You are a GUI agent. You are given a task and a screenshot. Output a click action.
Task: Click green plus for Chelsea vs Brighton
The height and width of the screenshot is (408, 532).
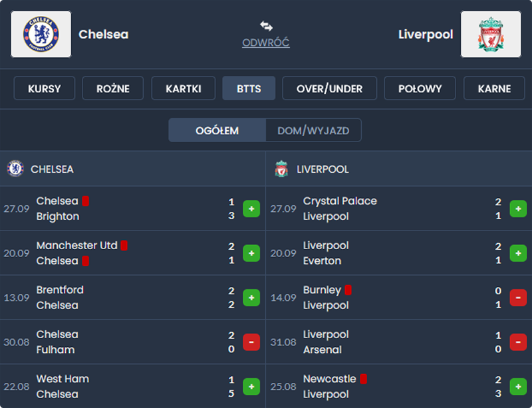[251, 209]
